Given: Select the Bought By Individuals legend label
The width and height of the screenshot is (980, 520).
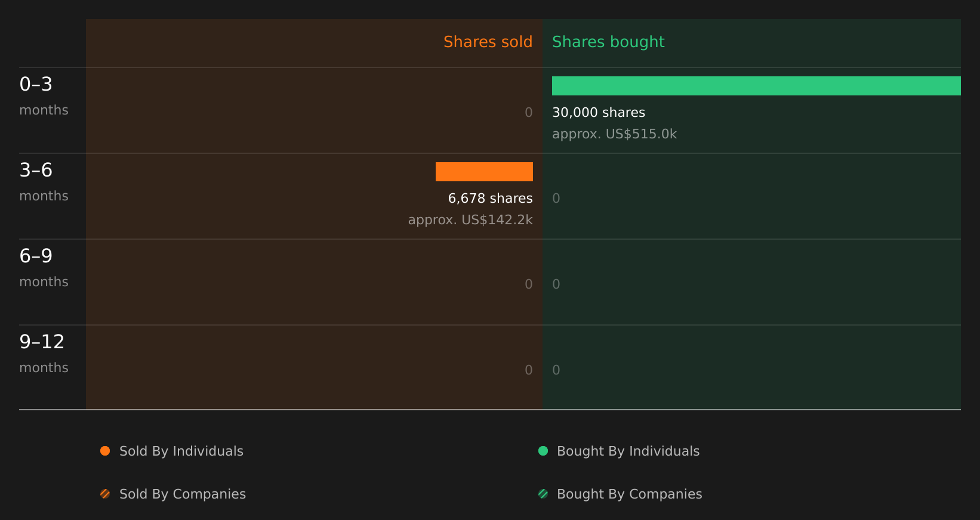Looking at the screenshot, I should pyautogui.click(x=628, y=451).
